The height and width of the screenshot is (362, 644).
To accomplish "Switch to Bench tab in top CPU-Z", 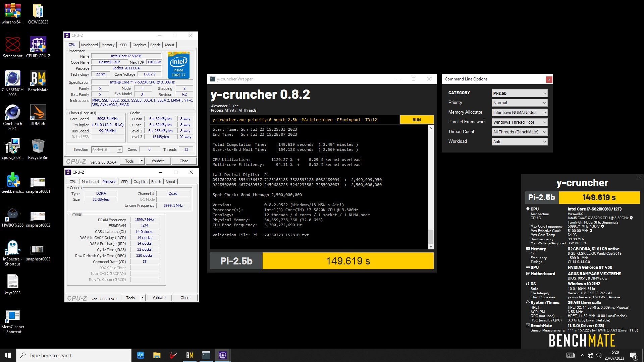I will [155, 45].
